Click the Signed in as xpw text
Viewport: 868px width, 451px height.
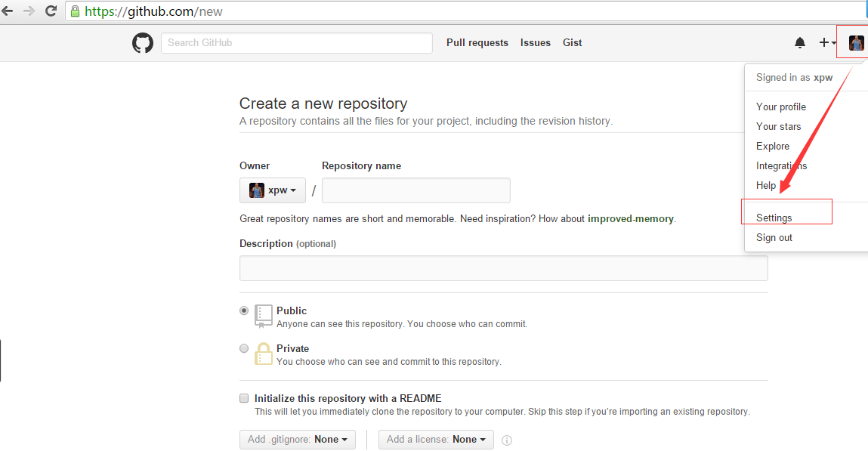click(x=795, y=78)
